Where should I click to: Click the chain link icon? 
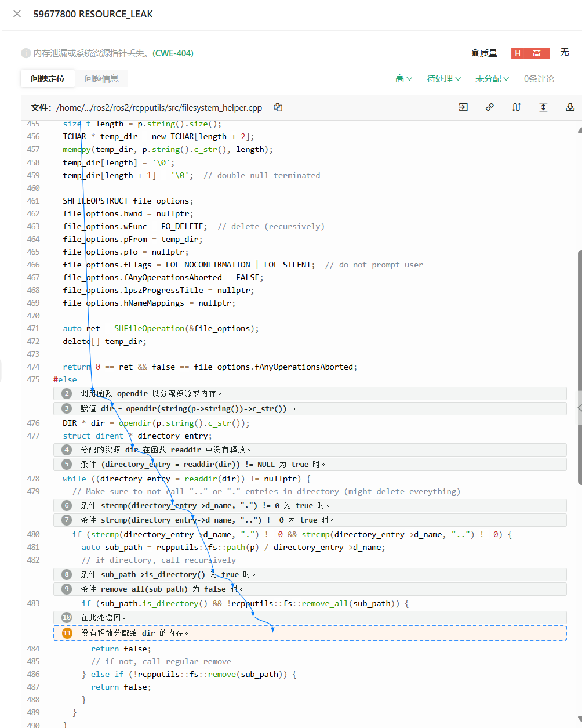tap(490, 107)
